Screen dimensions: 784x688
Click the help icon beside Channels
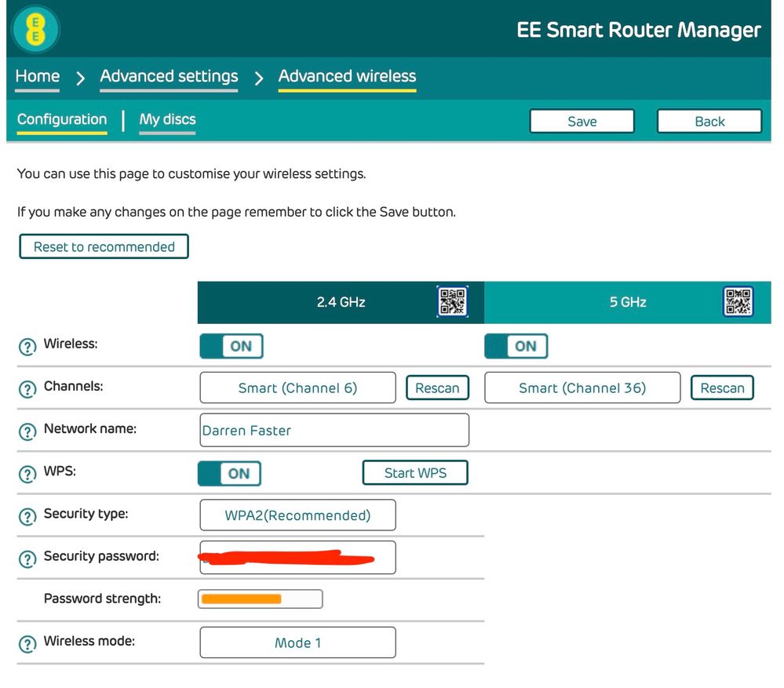pos(27,389)
